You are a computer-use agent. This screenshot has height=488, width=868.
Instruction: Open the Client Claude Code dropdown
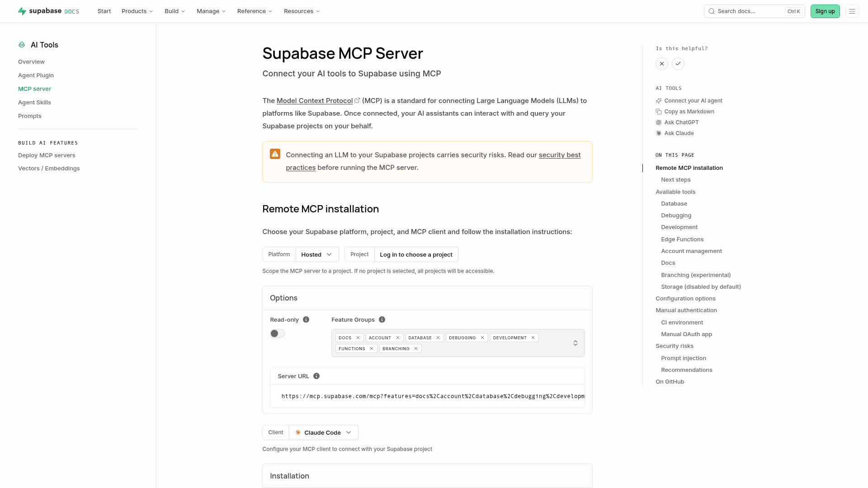[x=324, y=432]
